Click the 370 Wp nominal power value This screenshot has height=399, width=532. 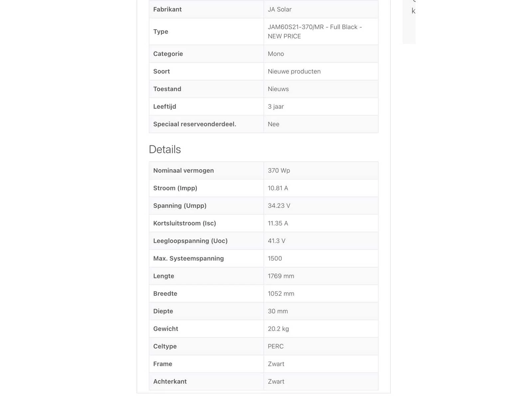click(x=279, y=171)
